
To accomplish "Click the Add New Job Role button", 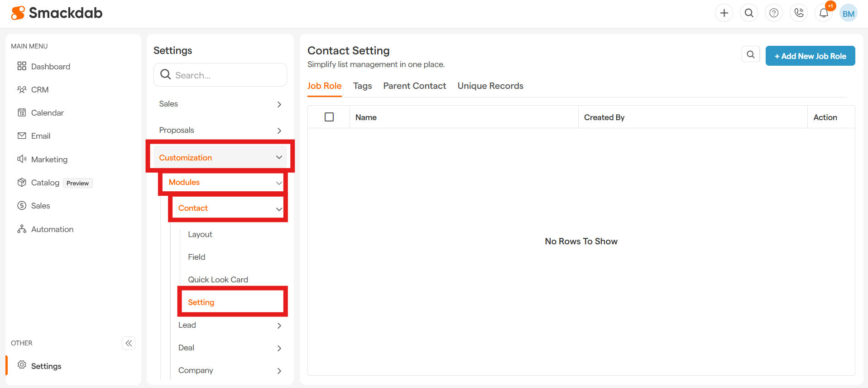I will (810, 56).
